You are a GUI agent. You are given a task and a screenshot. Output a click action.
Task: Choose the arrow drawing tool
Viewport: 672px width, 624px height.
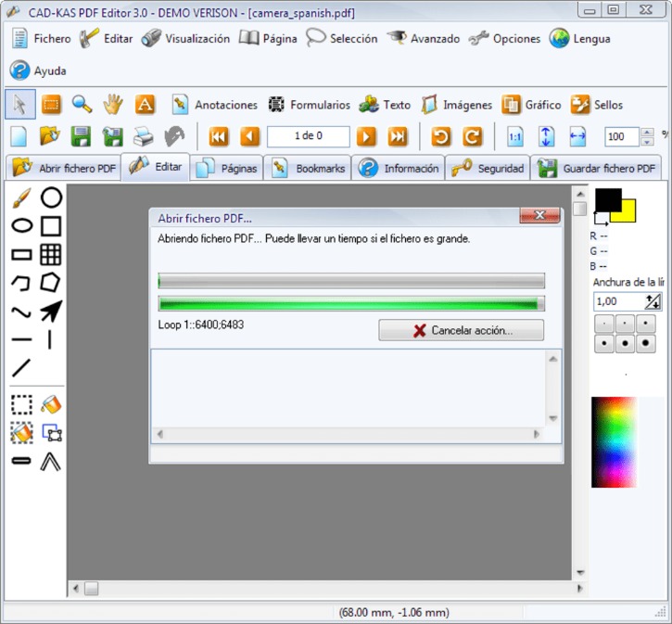(x=51, y=311)
